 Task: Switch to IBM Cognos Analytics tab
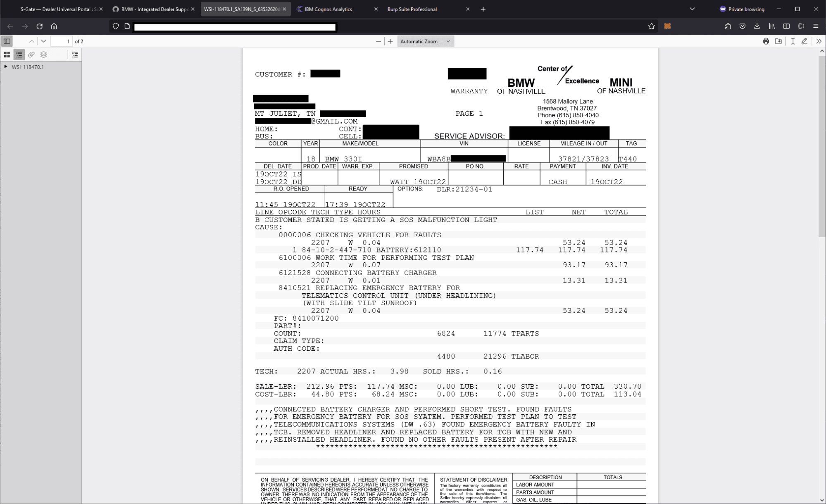coord(328,9)
